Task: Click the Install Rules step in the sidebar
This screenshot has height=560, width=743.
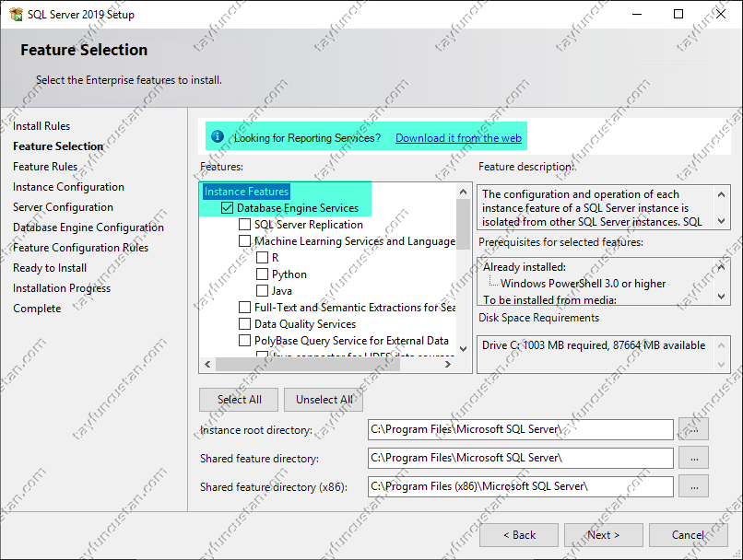Action: coord(41,126)
